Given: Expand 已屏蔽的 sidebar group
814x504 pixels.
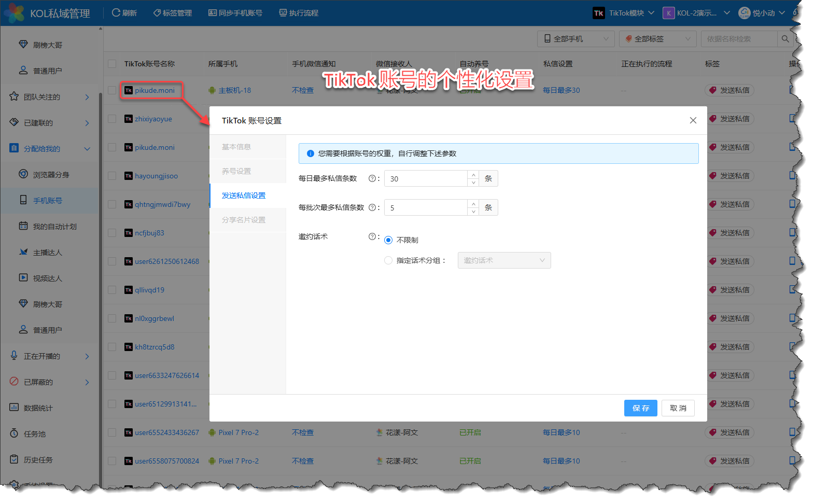Looking at the screenshot, I should pos(50,382).
